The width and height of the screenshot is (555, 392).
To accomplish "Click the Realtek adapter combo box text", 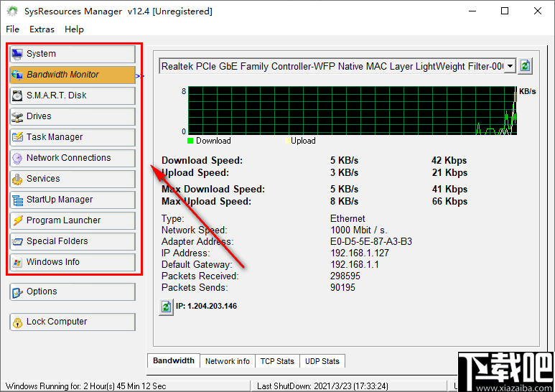I will pyautogui.click(x=332, y=66).
